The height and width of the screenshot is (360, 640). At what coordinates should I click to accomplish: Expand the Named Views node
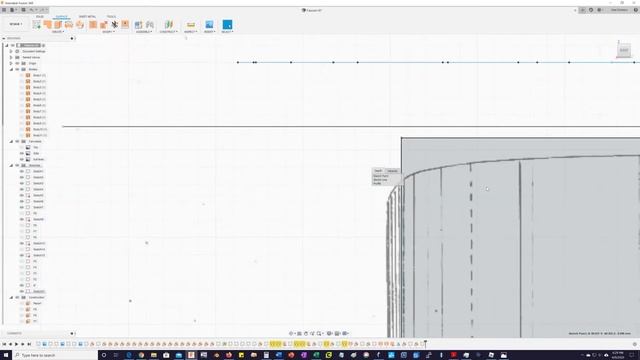(x=11, y=58)
